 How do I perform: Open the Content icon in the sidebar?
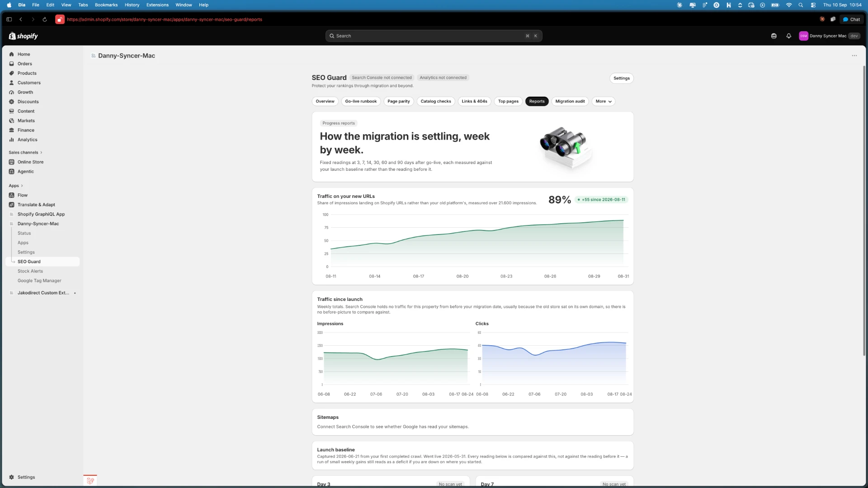12,111
